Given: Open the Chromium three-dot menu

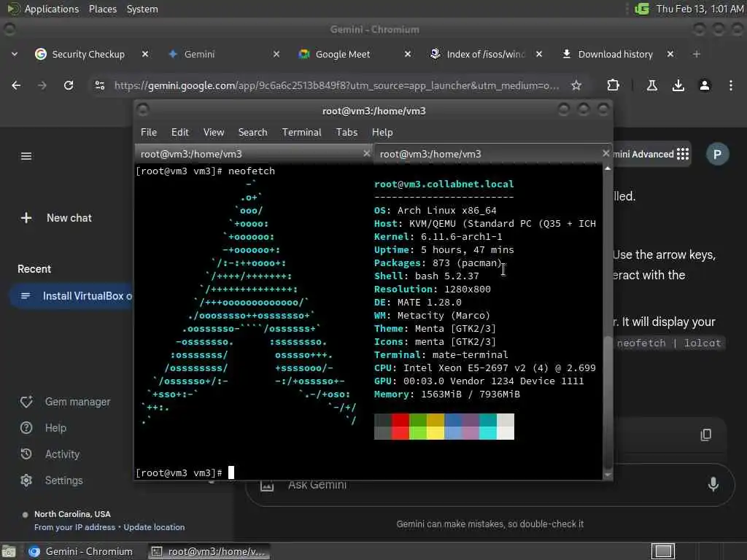Looking at the screenshot, I should [x=731, y=85].
